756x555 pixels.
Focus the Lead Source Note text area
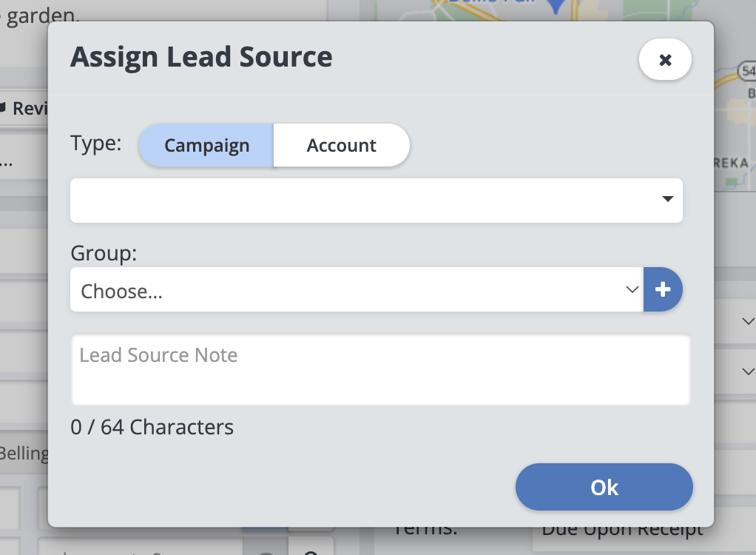(x=380, y=369)
